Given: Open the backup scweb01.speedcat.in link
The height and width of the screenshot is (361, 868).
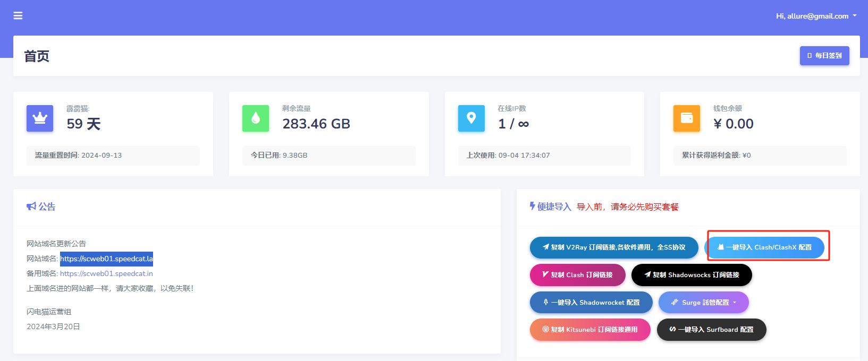Looking at the screenshot, I should [106, 274].
